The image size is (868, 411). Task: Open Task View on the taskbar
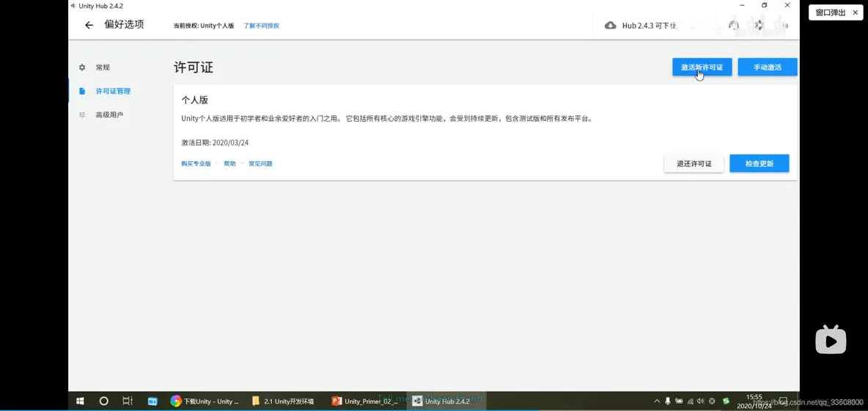pyautogui.click(x=128, y=401)
